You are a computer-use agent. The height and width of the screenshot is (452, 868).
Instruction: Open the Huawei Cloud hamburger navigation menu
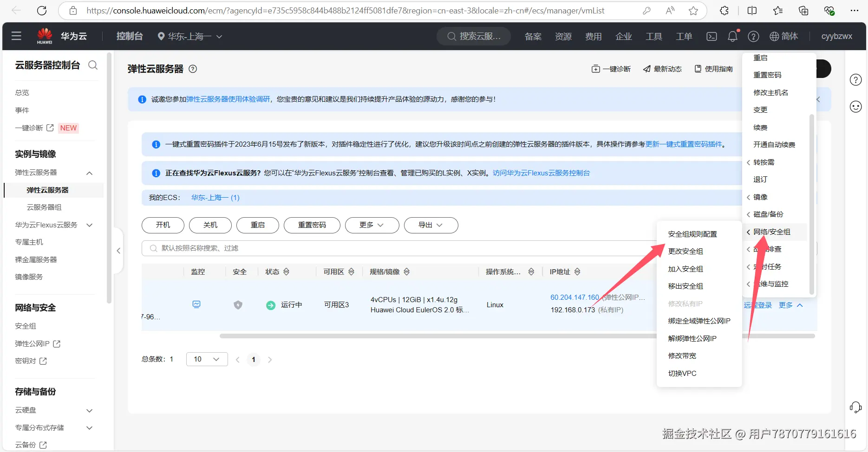coord(16,36)
